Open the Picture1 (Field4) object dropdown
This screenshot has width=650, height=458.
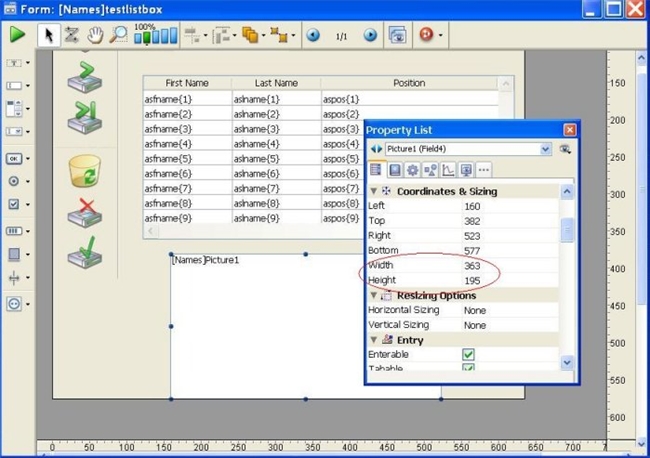click(x=545, y=149)
